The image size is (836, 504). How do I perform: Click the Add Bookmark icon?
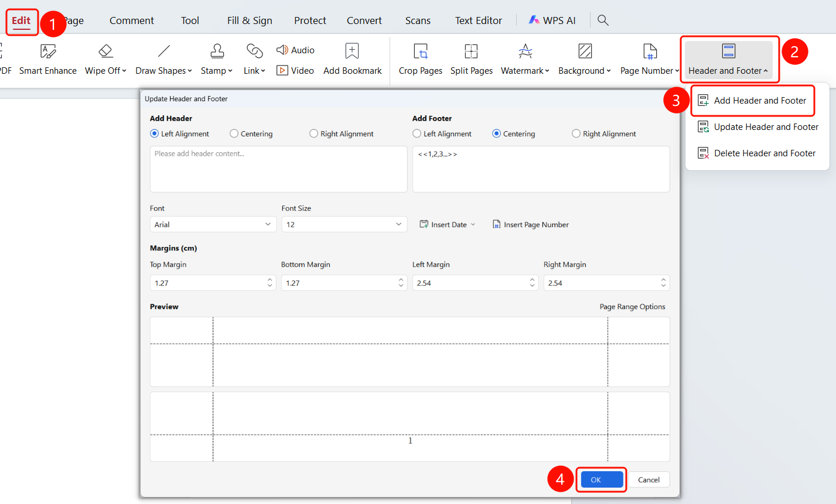[x=352, y=52]
